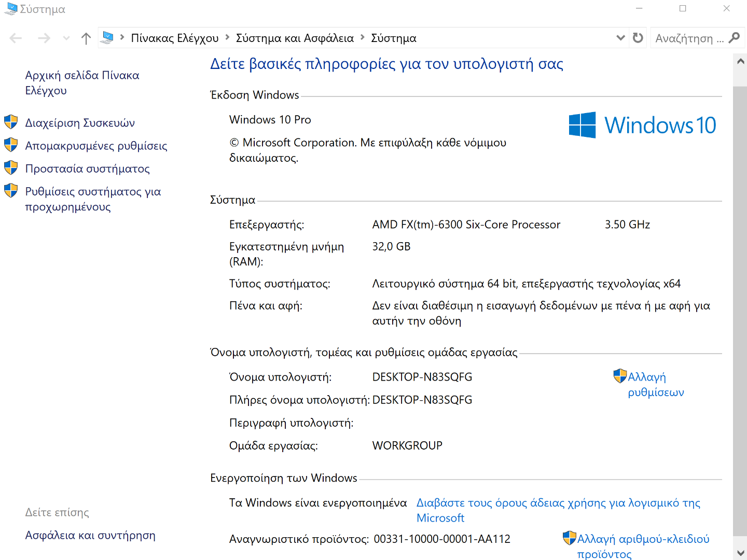Open Ασφάλεια και συντήρηση link
Viewport: 747px width, 560px height.
click(x=90, y=535)
